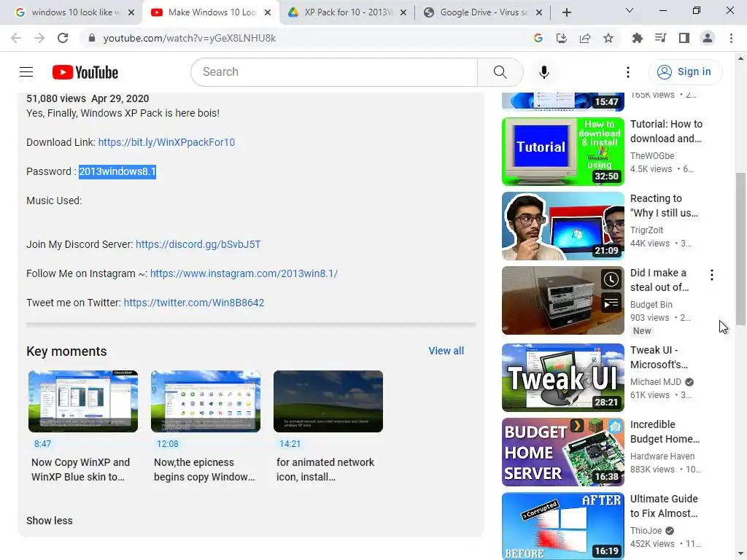This screenshot has height=560, width=747.
Task: Click the Michael MJD channel name
Action: tap(656, 382)
